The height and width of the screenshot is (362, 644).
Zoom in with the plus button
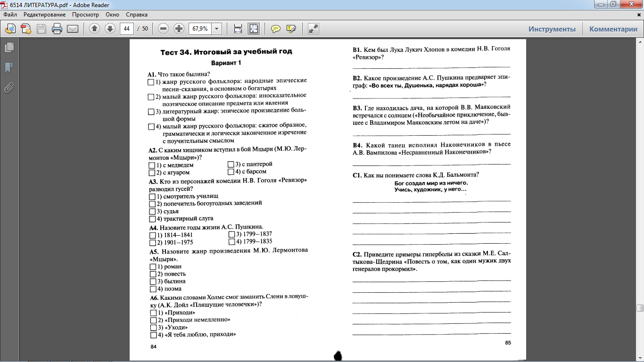tap(179, 29)
